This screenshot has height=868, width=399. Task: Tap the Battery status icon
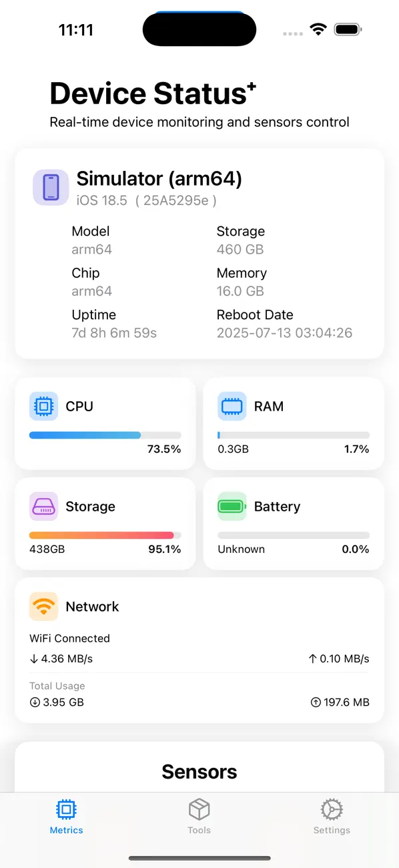pyautogui.click(x=232, y=506)
